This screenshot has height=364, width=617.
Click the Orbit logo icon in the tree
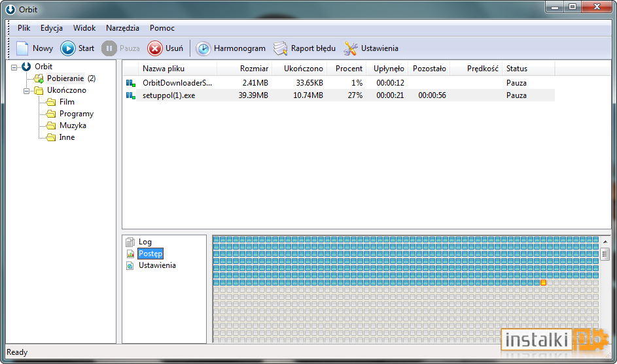pyautogui.click(x=26, y=67)
